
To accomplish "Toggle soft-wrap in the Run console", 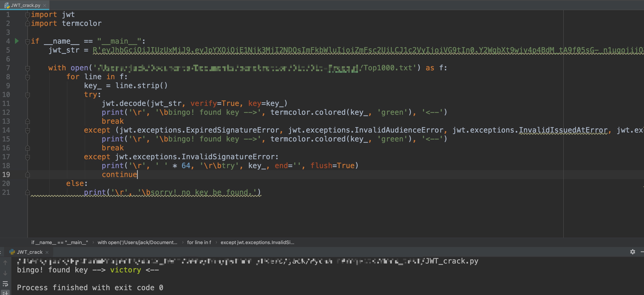I will click(5, 284).
